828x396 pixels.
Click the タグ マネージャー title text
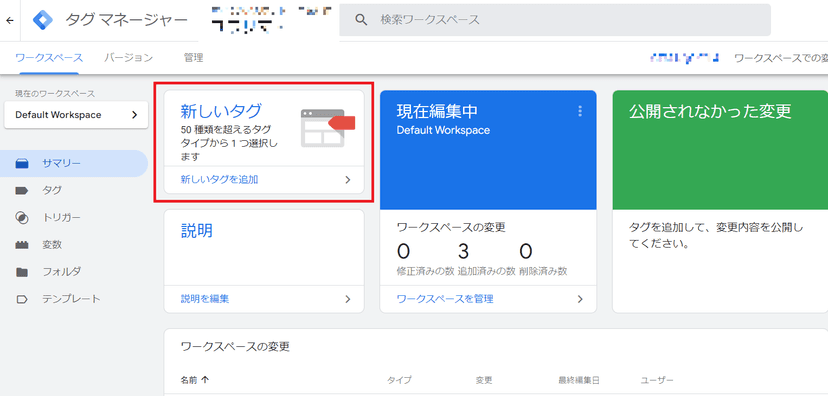126,20
